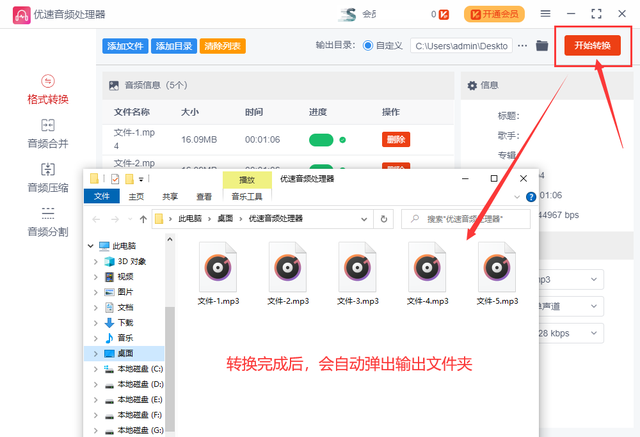Click the 音频信息 list header icon

113,85
